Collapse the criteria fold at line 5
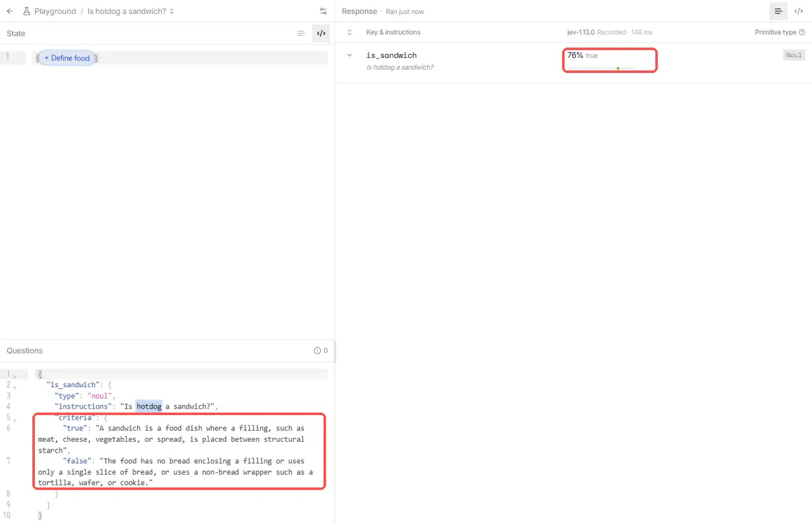The height and width of the screenshot is (523, 812). [15, 420]
